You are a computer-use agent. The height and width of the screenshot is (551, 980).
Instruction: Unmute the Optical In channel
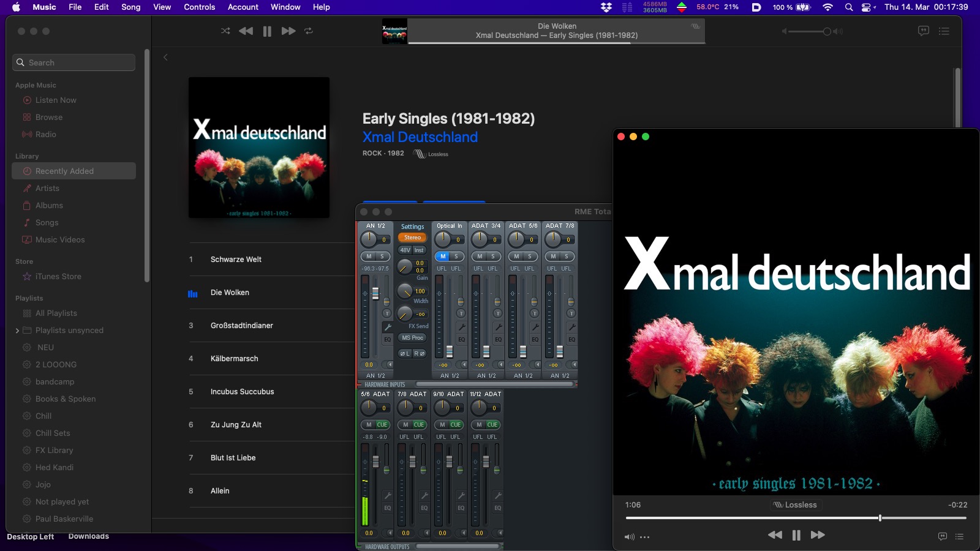[x=442, y=257]
